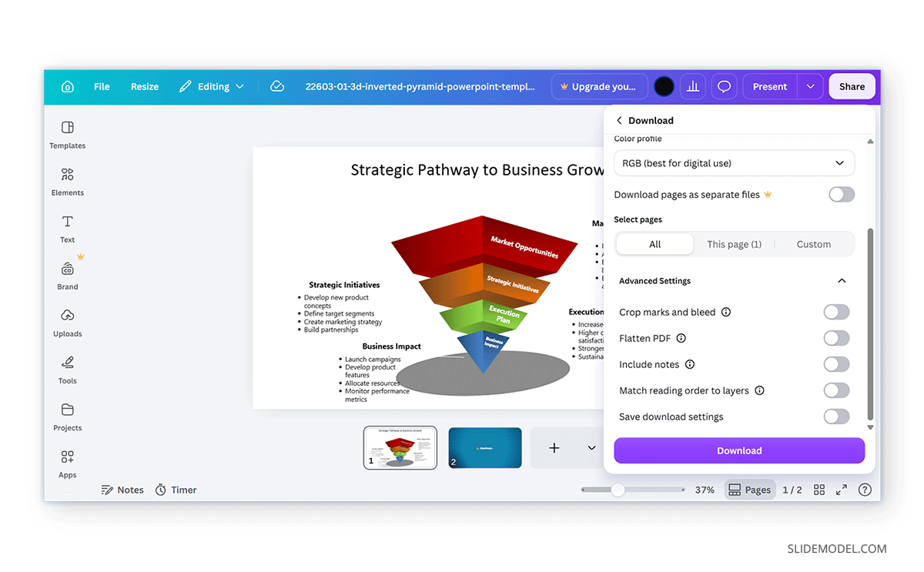Image resolution: width=924 pixels, height=572 pixels.
Task: Open the Resize menu
Action: tap(145, 87)
